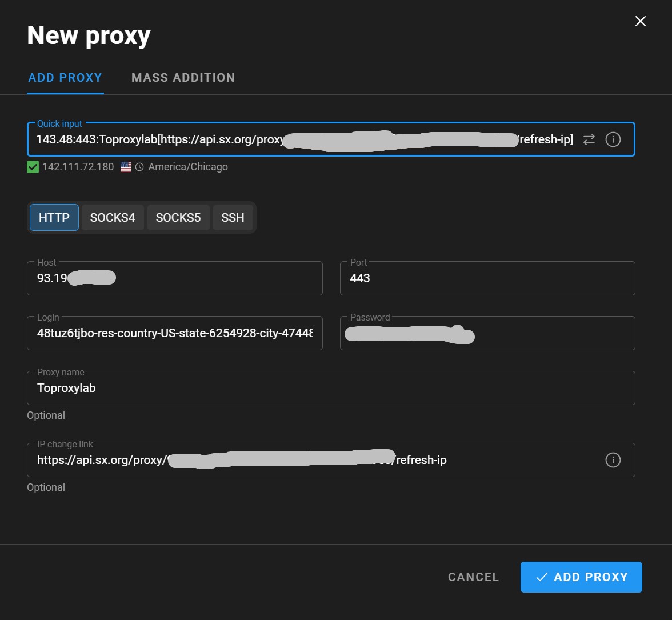
Task: Click into the Host field
Action: (174, 278)
